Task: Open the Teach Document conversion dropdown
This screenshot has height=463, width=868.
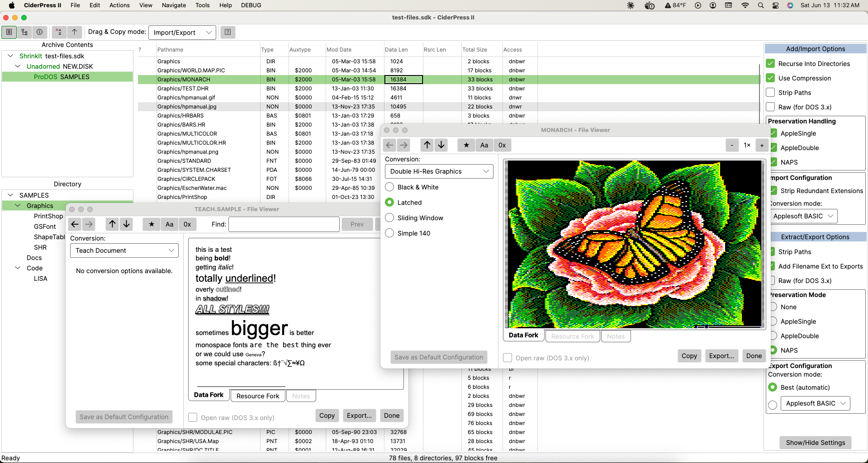Action: point(124,250)
